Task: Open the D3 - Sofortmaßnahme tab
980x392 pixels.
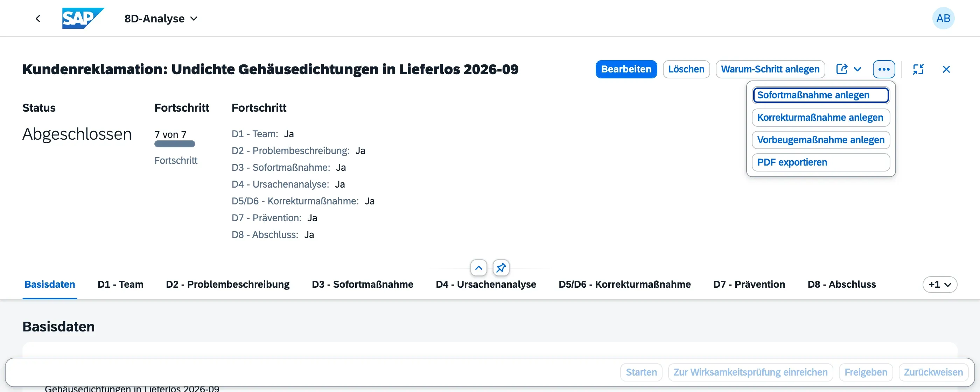Action: 363,285
